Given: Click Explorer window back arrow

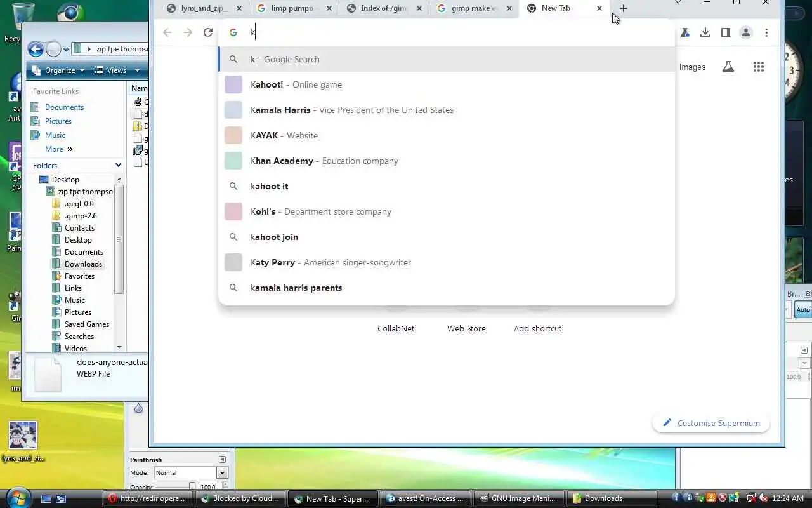Looking at the screenshot, I should tap(36, 49).
